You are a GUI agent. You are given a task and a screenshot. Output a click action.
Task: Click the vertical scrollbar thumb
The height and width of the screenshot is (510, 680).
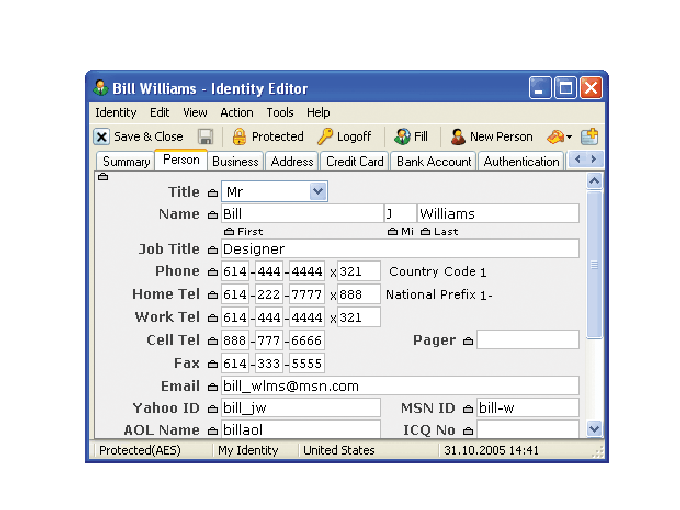[594, 264]
